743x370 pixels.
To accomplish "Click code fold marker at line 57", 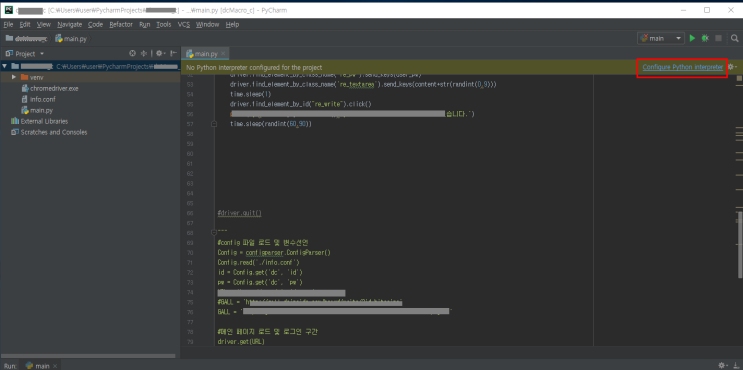I will coord(214,124).
